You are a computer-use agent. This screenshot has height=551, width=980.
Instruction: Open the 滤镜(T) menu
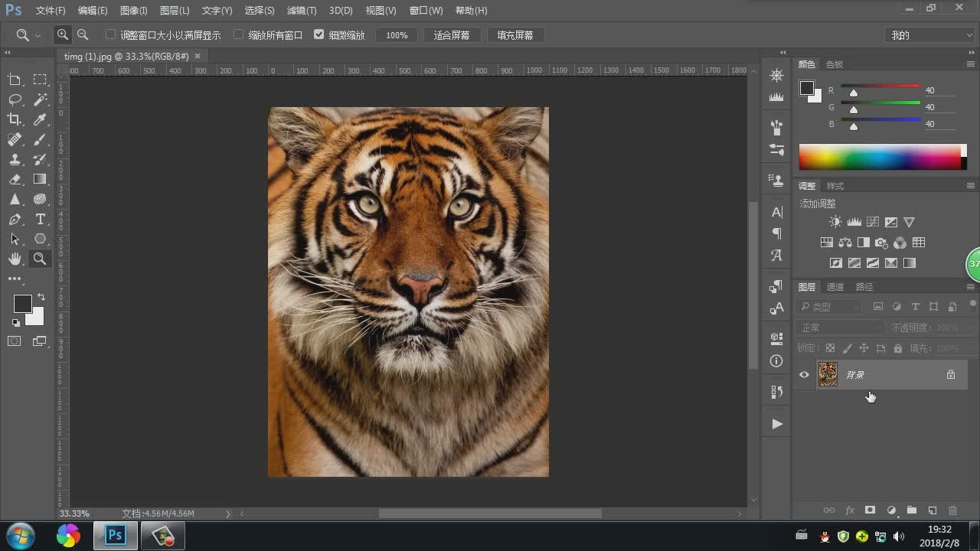301,11
